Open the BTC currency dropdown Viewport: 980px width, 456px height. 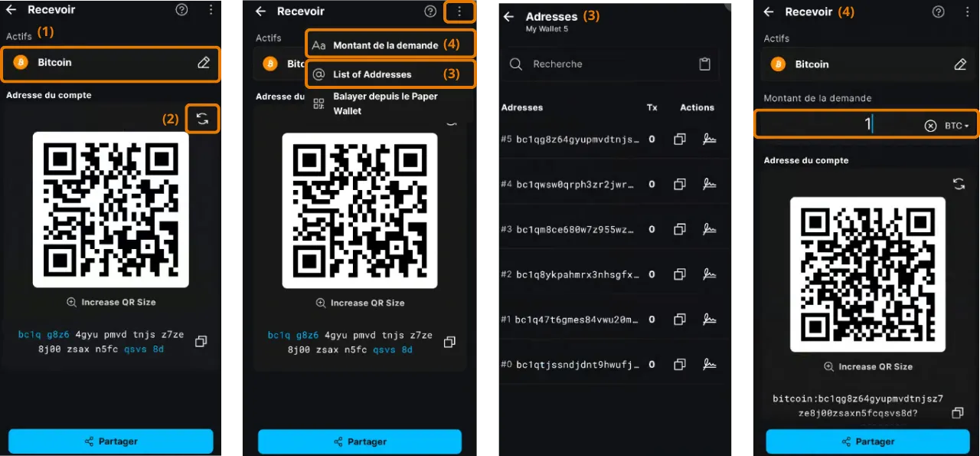[957, 126]
